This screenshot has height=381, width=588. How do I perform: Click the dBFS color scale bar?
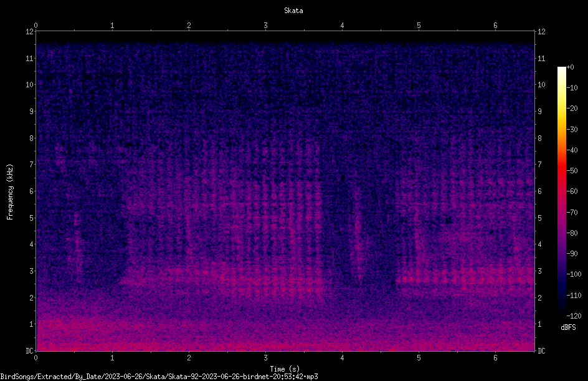(x=561, y=191)
